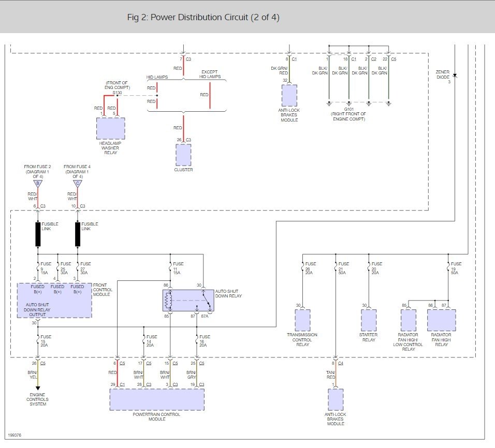Click the EXCEPT HID LAMPS label
The image size is (495, 448).
pyautogui.click(x=210, y=74)
